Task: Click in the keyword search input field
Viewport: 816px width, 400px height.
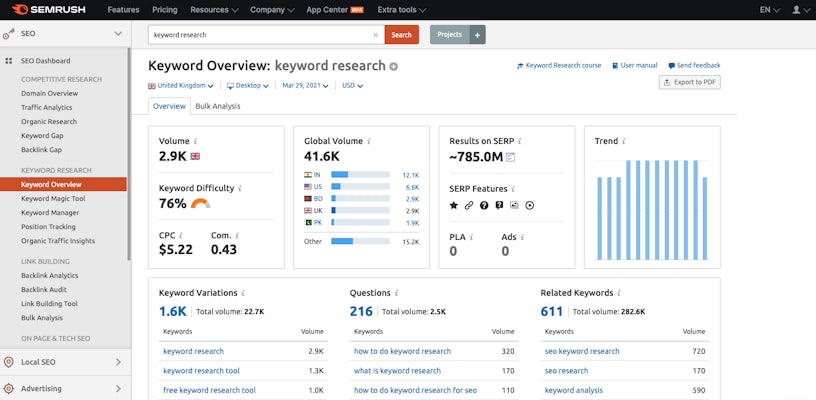Action: 260,35
